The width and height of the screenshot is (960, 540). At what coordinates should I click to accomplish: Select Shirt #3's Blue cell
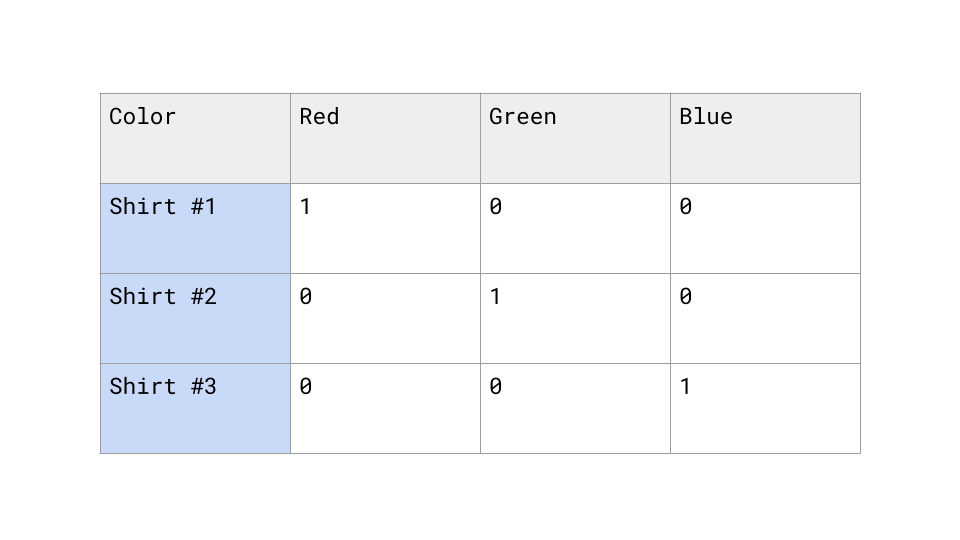(765, 408)
